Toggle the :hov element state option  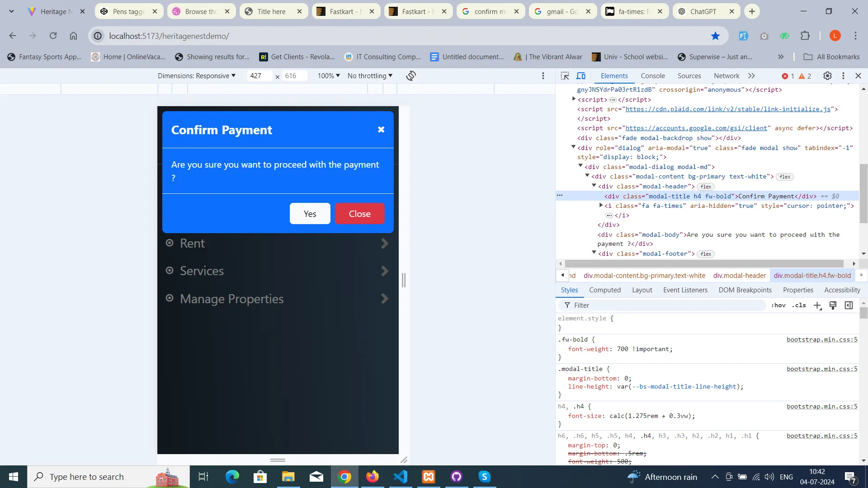pos(778,305)
